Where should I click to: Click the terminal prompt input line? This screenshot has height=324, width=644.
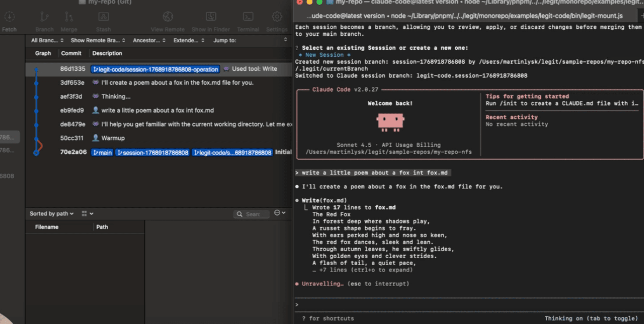tap(469, 305)
